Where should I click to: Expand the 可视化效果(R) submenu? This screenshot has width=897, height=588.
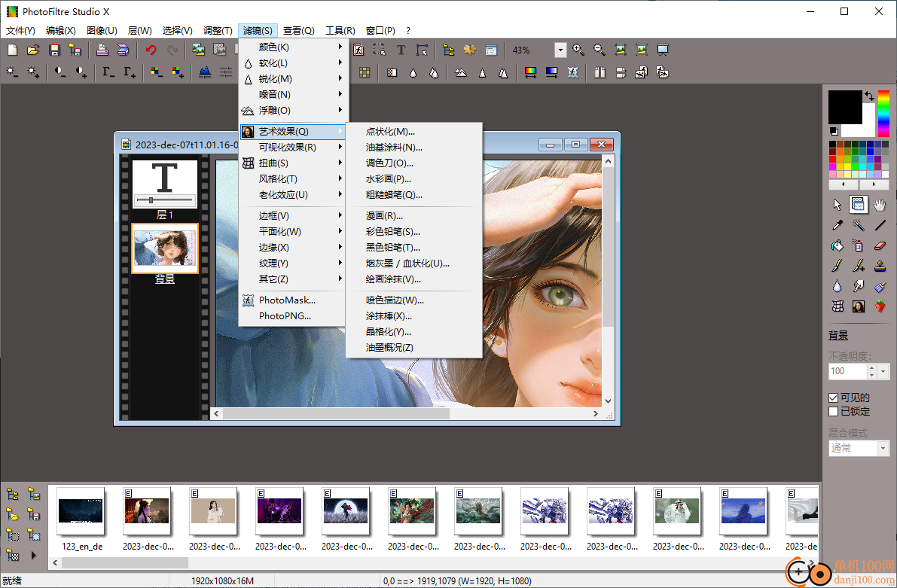pos(292,147)
